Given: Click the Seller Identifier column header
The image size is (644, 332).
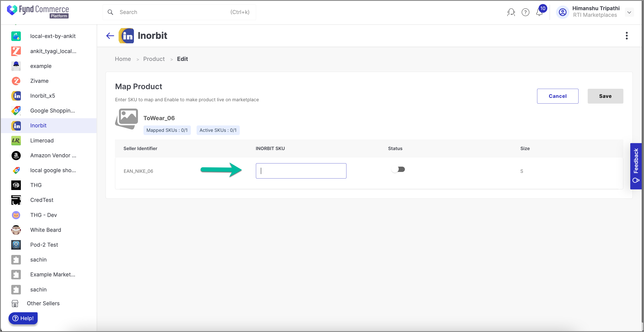Looking at the screenshot, I should (140, 149).
